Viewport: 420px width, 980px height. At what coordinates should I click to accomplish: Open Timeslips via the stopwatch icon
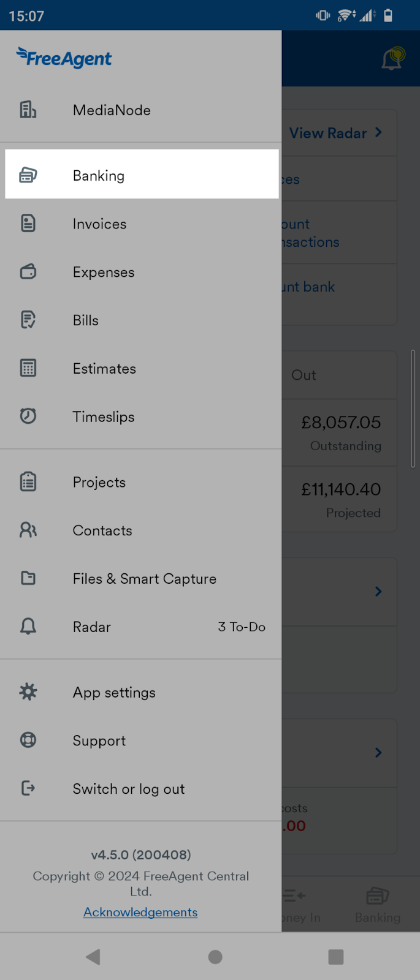coord(28,417)
